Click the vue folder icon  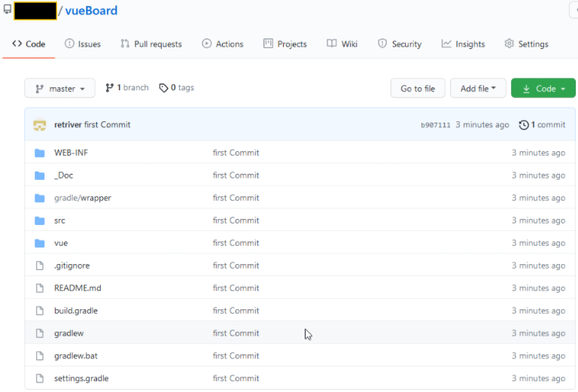pos(39,244)
